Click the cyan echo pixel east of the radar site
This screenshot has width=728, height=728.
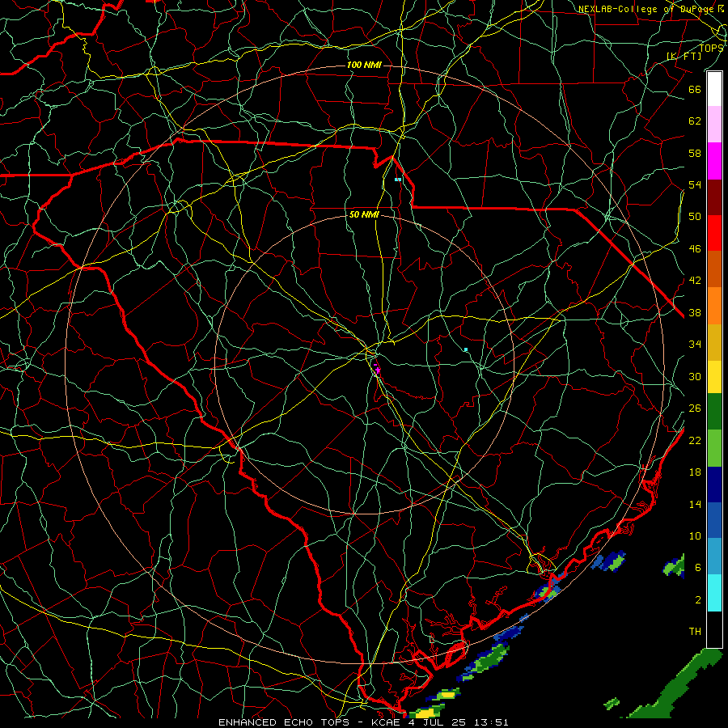pyautogui.click(x=466, y=349)
